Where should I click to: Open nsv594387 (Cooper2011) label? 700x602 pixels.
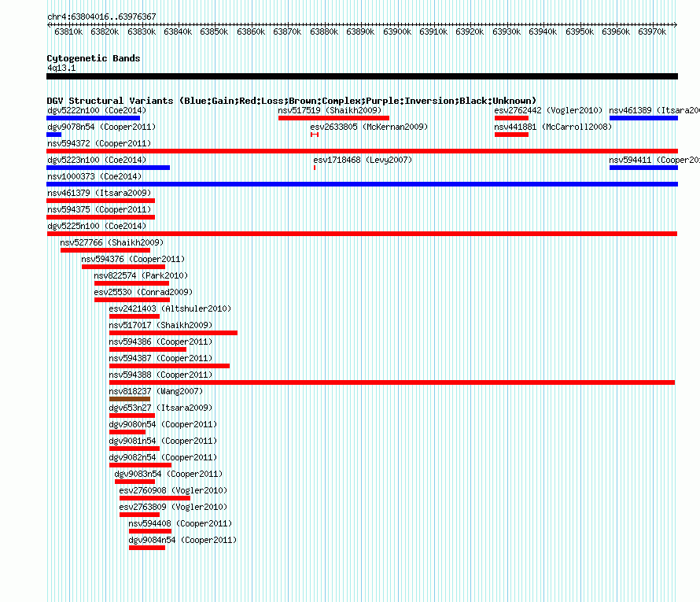click(x=160, y=358)
